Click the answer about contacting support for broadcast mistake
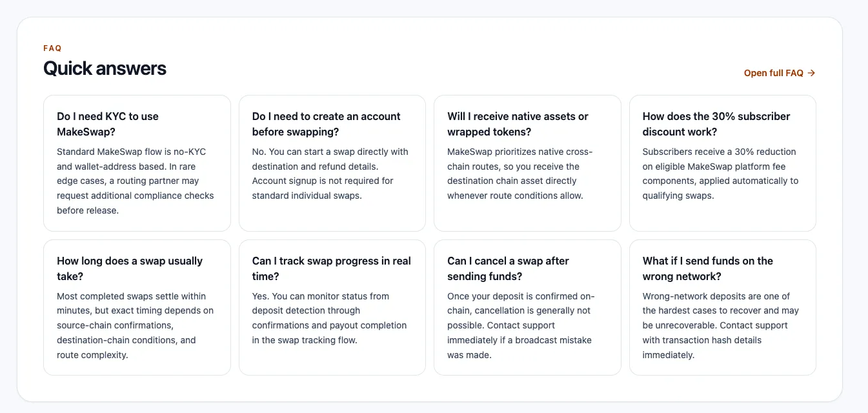The image size is (868, 413). pos(521,325)
